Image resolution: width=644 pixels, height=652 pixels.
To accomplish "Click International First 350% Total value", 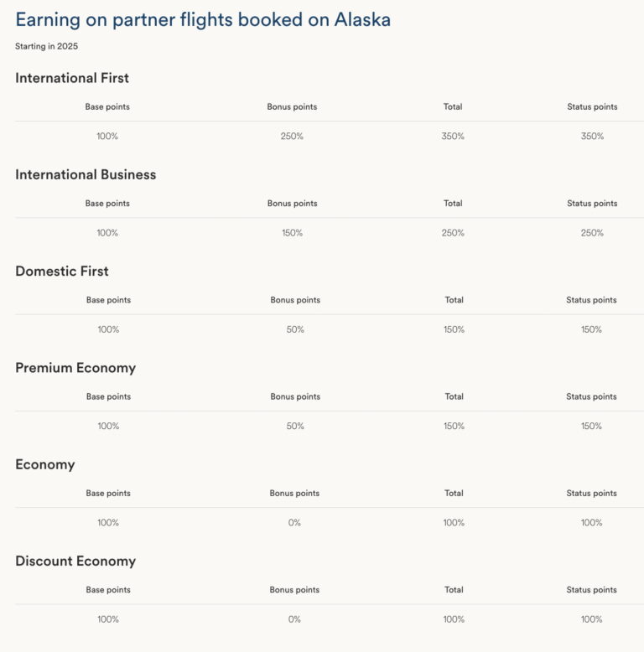I will point(453,136).
